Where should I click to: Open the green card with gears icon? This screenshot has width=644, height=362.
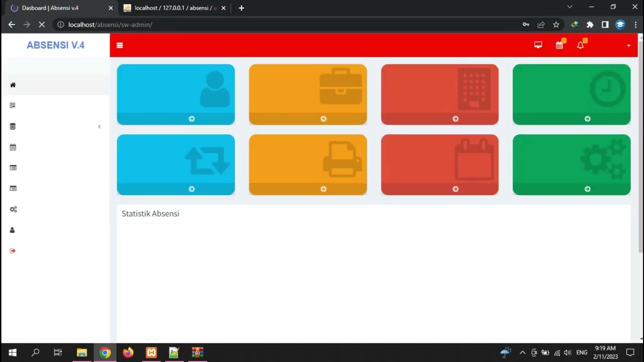tap(572, 165)
